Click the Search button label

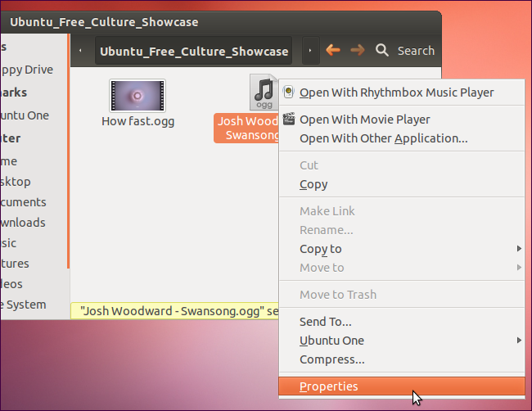point(416,51)
